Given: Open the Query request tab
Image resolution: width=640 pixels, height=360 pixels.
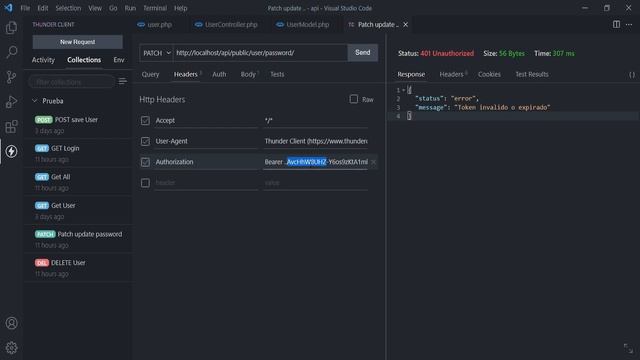Looking at the screenshot, I should [150, 74].
